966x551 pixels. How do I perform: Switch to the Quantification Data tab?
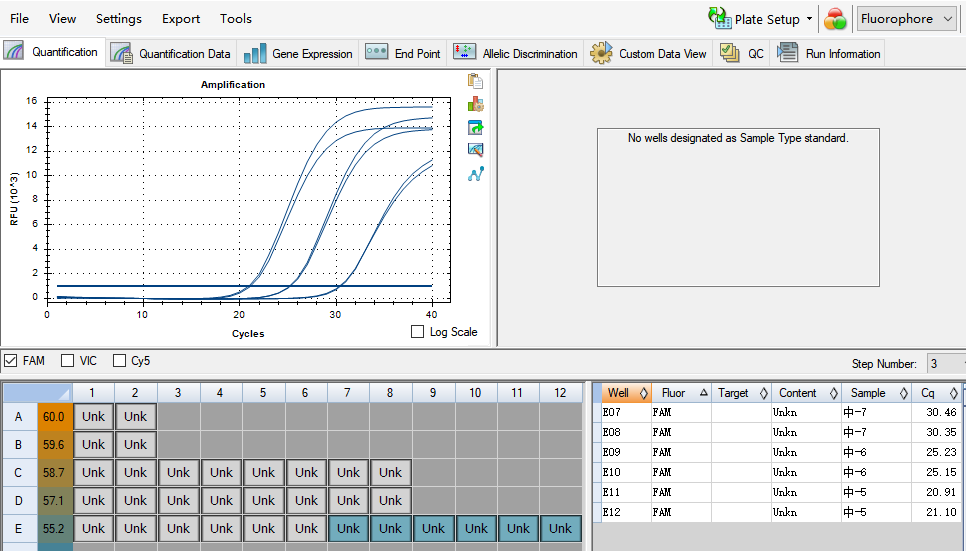coord(171,54)
